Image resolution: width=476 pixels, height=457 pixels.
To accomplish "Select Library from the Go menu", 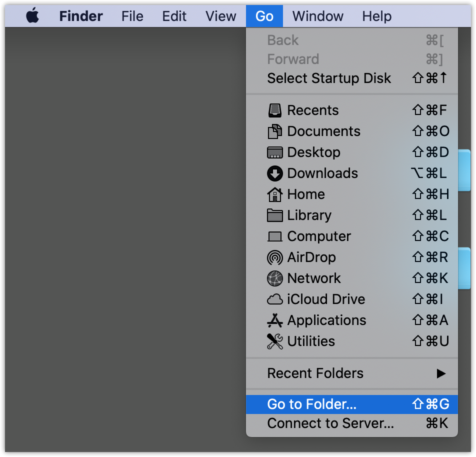I will [x=309, y=215].
